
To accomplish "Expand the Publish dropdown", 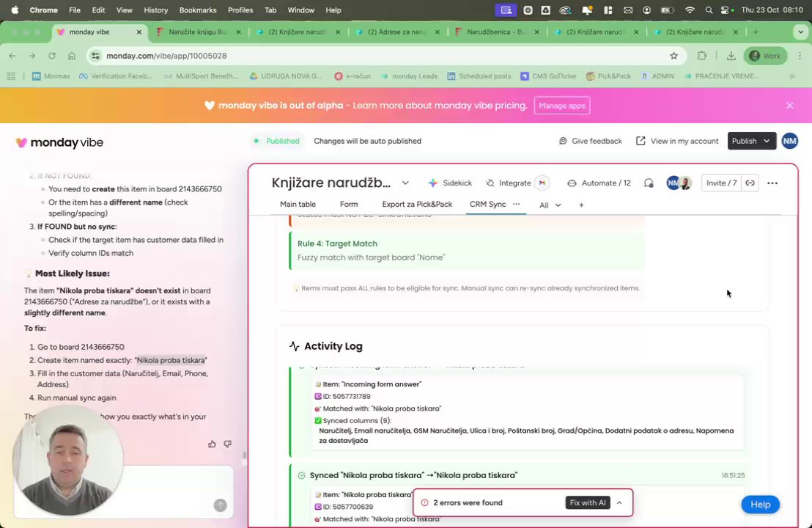I will [767, 141].
